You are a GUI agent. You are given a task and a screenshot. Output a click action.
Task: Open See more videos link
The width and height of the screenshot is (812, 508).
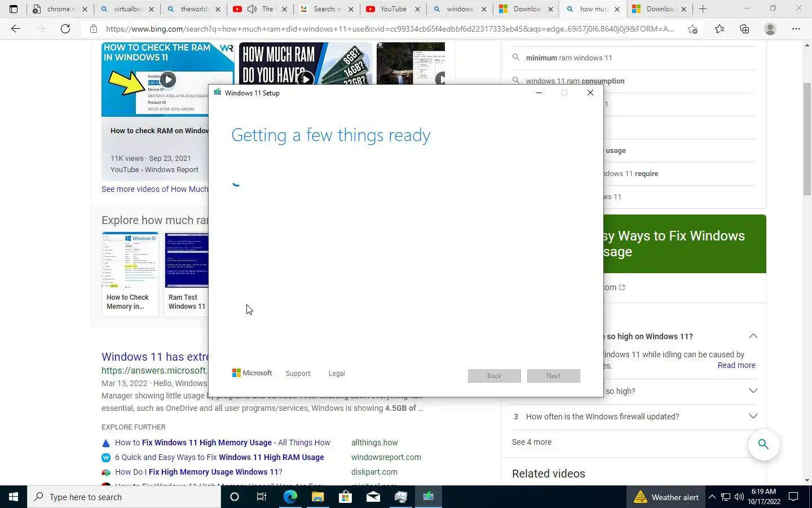pos(155,189)
